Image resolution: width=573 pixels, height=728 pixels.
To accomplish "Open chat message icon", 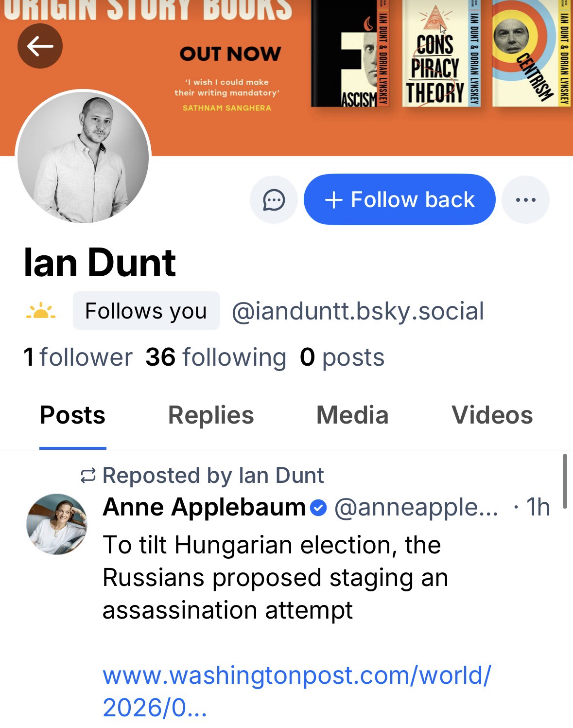I will pos(274,200).
